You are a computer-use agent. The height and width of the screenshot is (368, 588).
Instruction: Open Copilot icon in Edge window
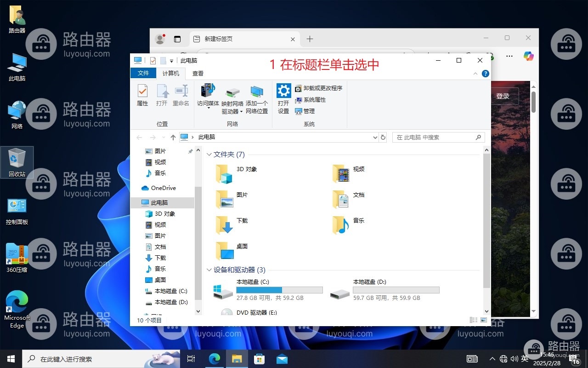point(528,56)
